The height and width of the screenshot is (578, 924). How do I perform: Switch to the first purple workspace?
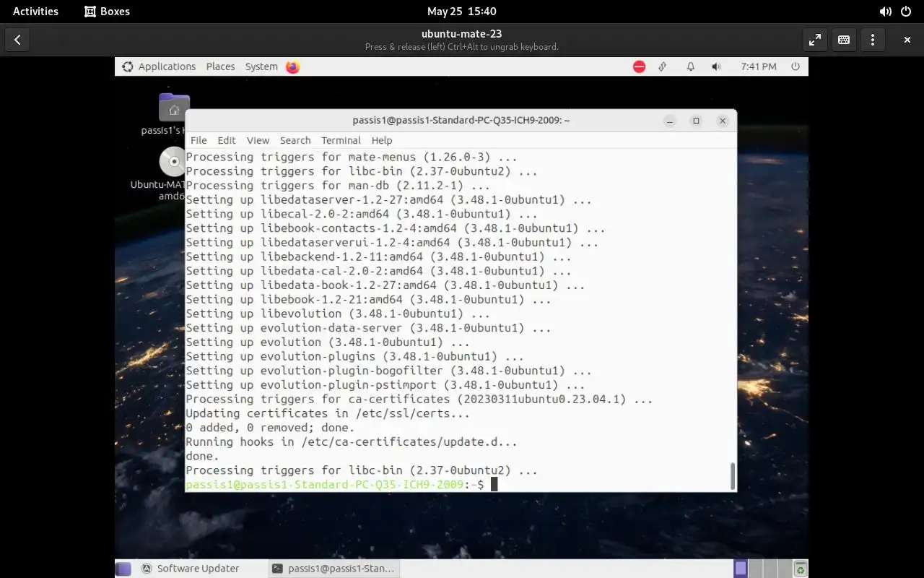[x=741, y=569]
